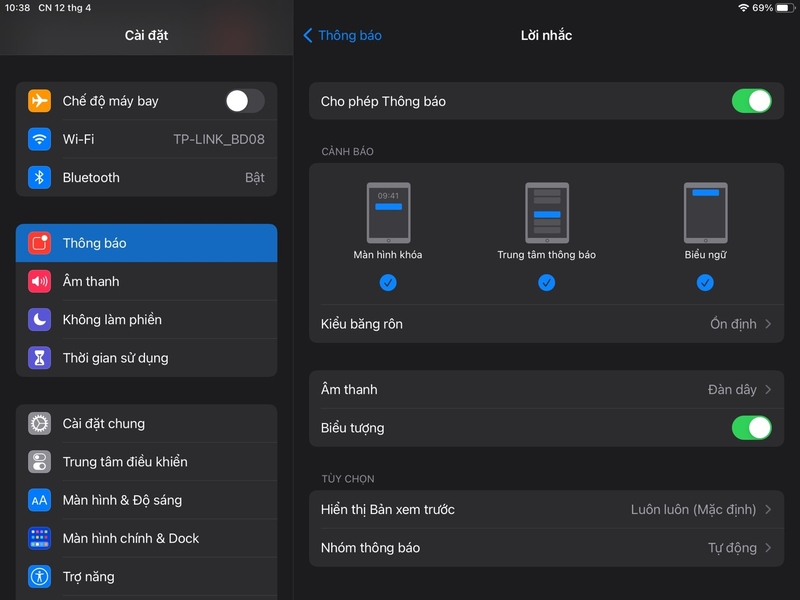Tap the Tự động grouping value

click(732, 547)
